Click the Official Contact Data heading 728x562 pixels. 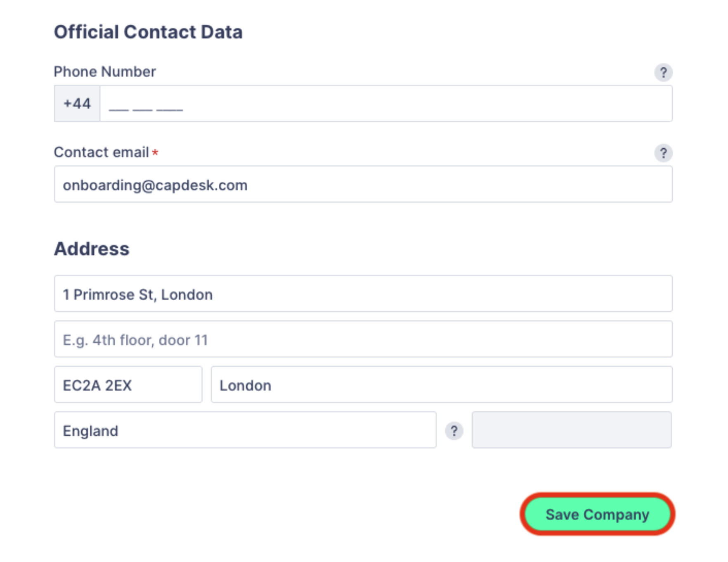[x=148, y=32]
